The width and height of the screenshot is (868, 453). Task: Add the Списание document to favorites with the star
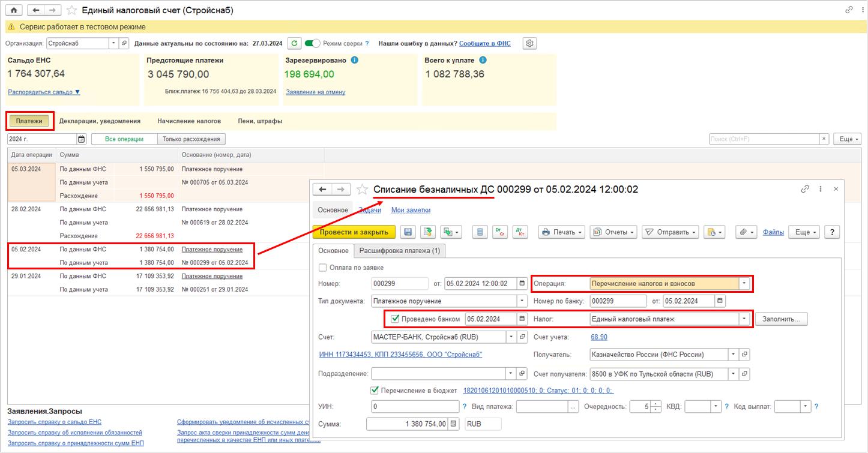361,190
